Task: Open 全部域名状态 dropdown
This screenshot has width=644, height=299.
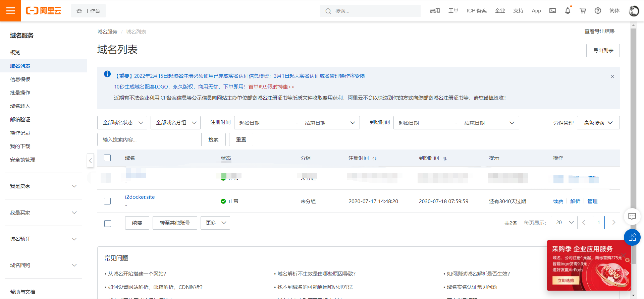Action: click(122, 123)
